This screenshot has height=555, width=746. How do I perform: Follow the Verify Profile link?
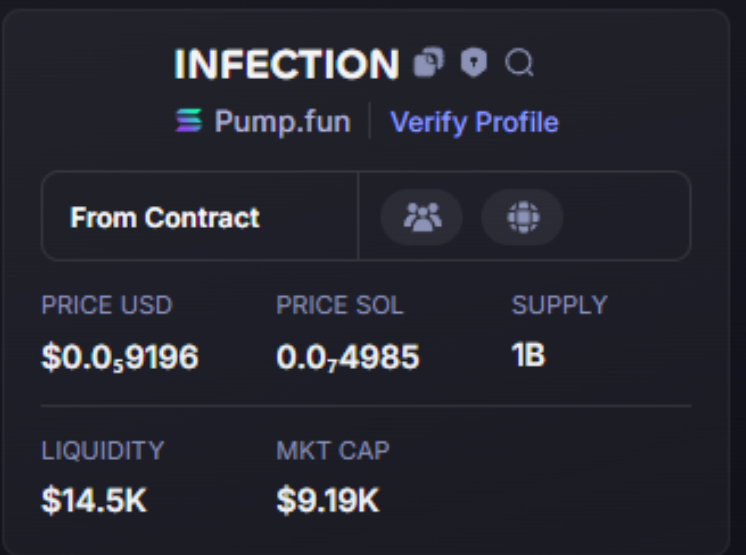474,122
